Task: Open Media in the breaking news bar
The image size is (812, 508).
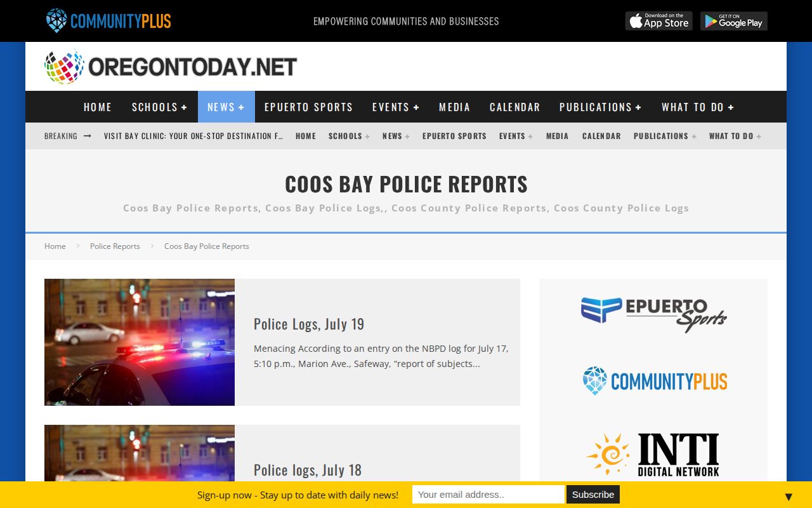Action: pyautogui.click(x=557, y=136)
